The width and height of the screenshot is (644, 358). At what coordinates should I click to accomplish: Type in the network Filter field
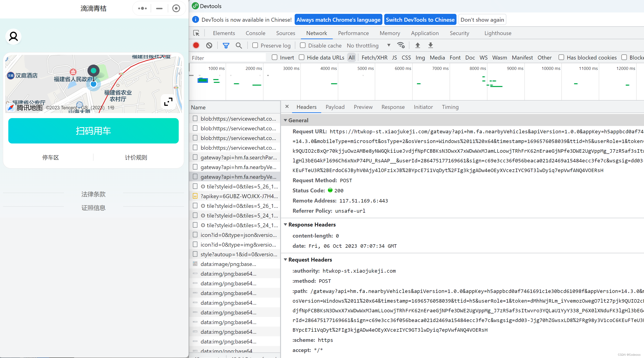tap(227, 58)
